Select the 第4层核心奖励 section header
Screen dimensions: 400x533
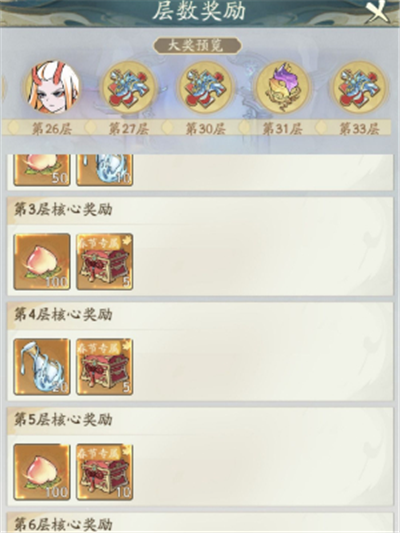point(63,314)
